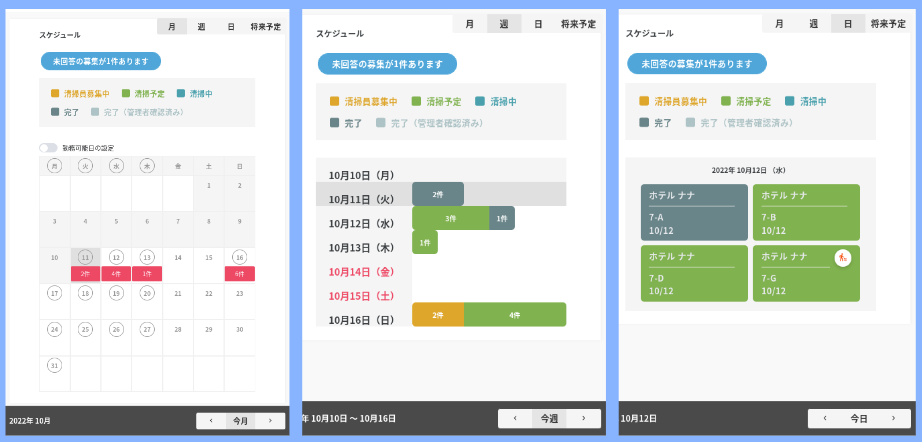This screenshot has height=442, width=922.
Task: Open the gray ホテル ナナ 7-A card
Action: coord(694,212)
